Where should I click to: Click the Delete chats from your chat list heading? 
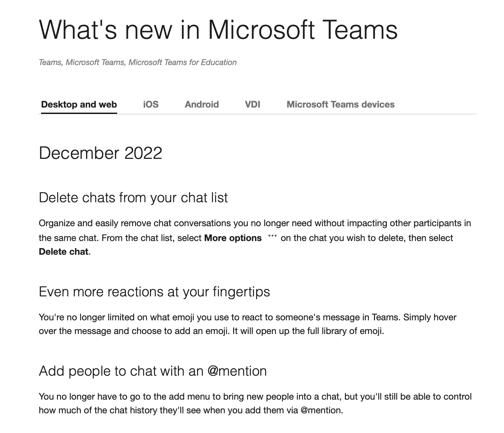coord(133,198)
